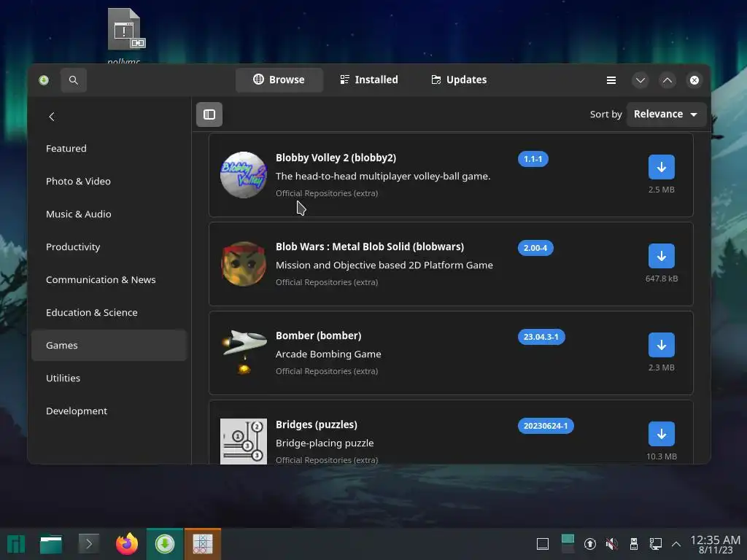Select the Education & Science category
The image size is (747, 560).
109,313
